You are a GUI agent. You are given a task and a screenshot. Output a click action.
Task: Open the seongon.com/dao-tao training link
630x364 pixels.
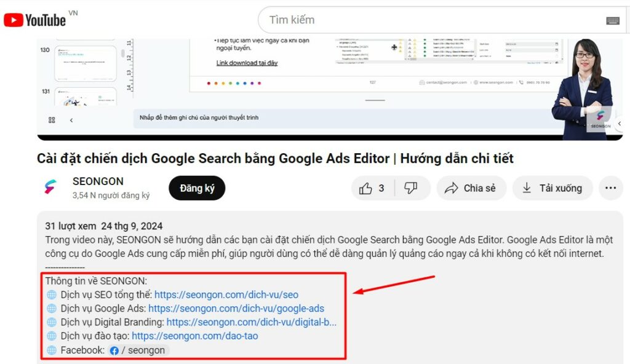[x=195, y=336]
